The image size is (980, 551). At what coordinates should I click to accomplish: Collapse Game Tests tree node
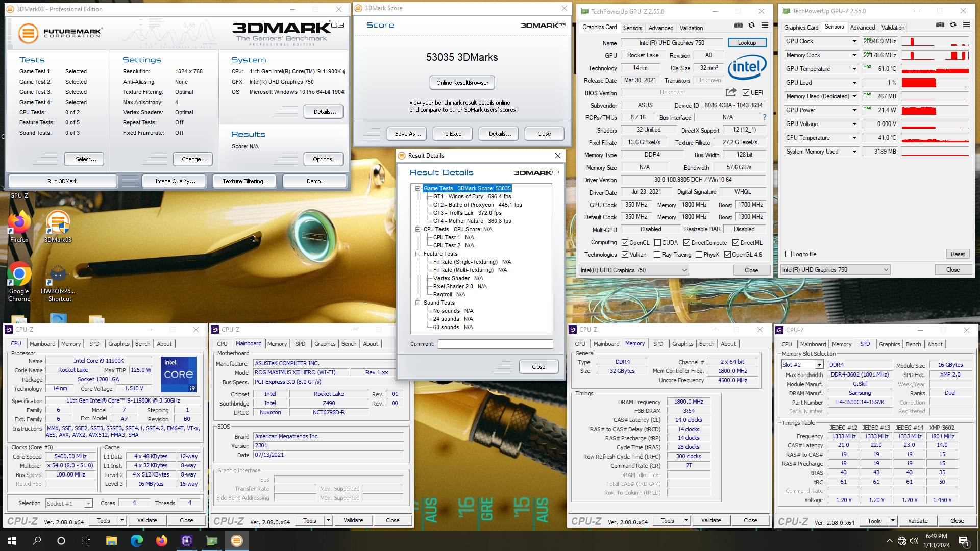[418, 188]
